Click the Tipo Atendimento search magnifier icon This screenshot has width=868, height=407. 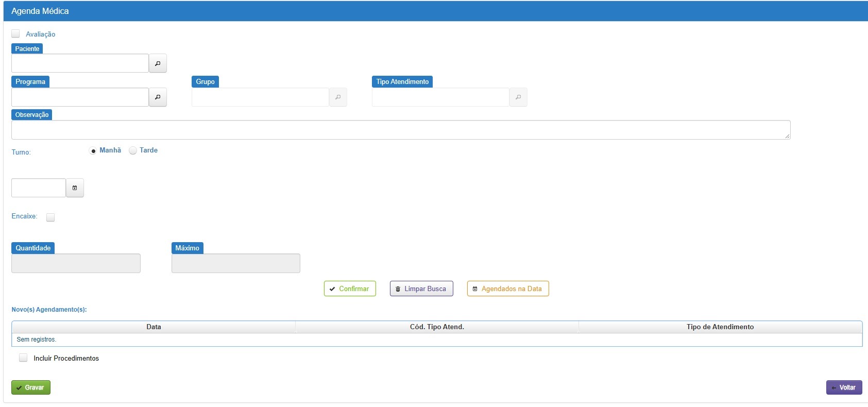pos(518,97)
